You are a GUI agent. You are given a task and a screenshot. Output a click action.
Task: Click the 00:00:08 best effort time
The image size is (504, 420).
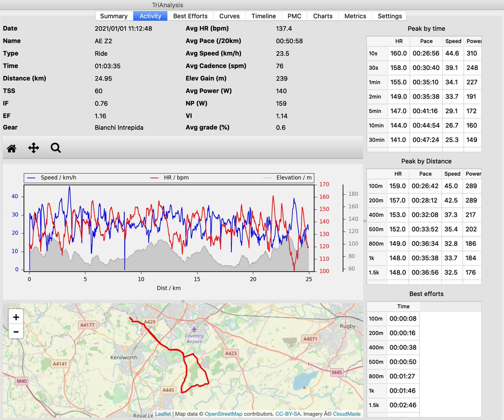pos(403,318)
